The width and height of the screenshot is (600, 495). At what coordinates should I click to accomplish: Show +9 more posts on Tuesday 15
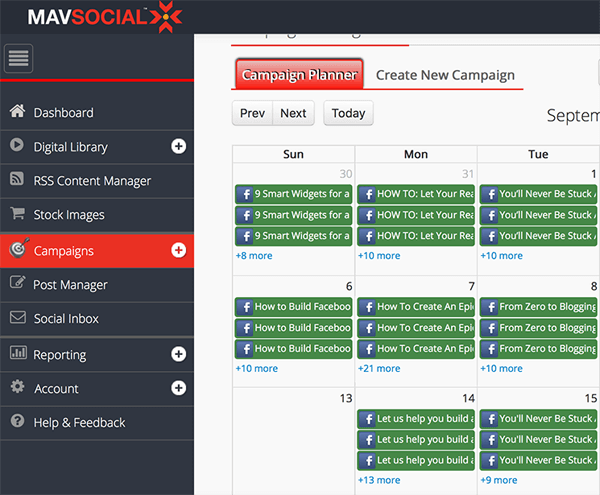click(x=499, y=480)
